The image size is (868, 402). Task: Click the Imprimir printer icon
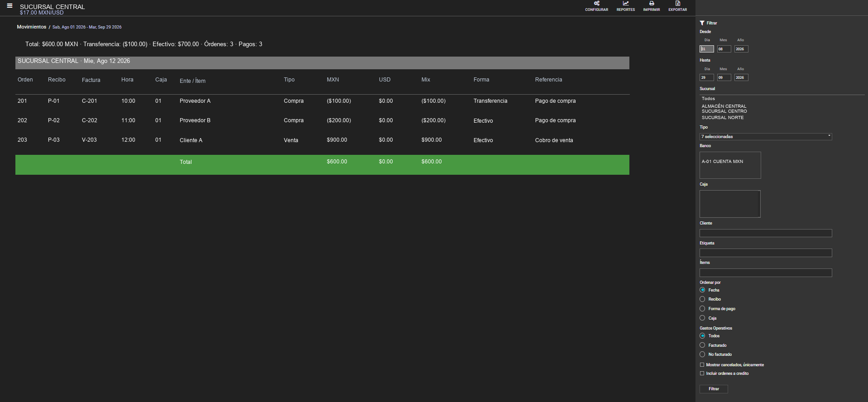tap(651, 4)
